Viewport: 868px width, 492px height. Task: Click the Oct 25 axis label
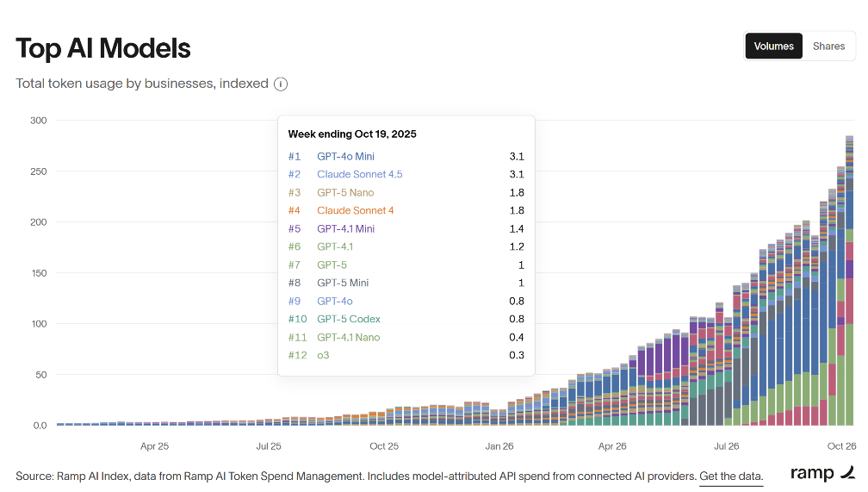(x=384, y=446)
